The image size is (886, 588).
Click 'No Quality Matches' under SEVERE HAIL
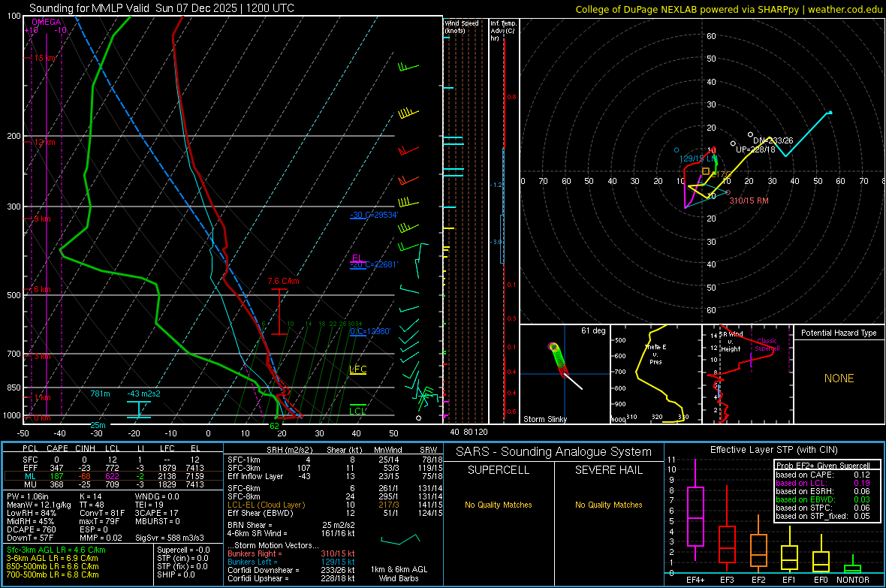coord(608,505)
